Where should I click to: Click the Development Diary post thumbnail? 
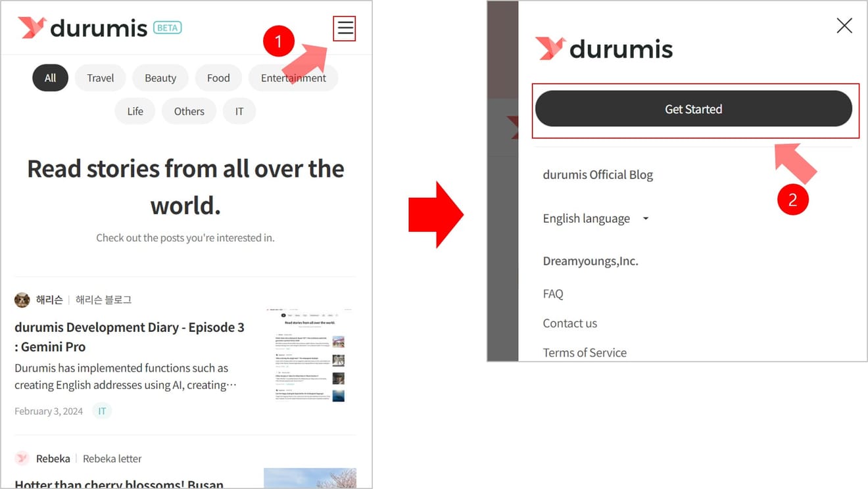(310, 356)
